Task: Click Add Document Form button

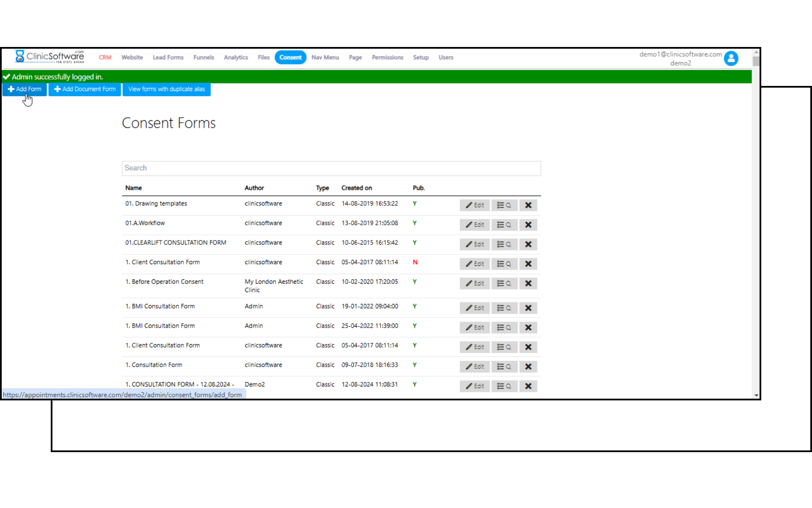Action: [85, 89]
